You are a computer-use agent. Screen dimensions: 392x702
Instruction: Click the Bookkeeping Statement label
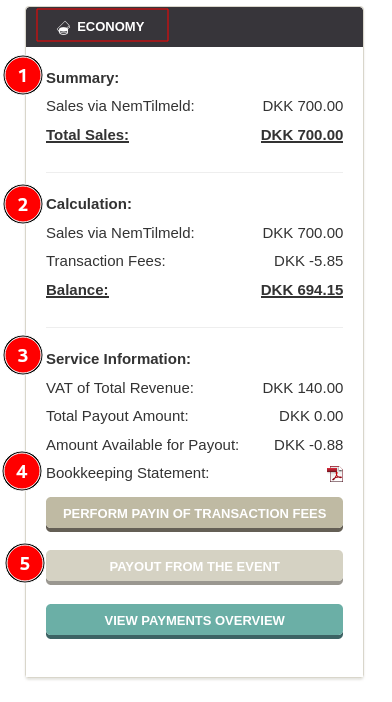pyautogui.click(x=128, y=473)
